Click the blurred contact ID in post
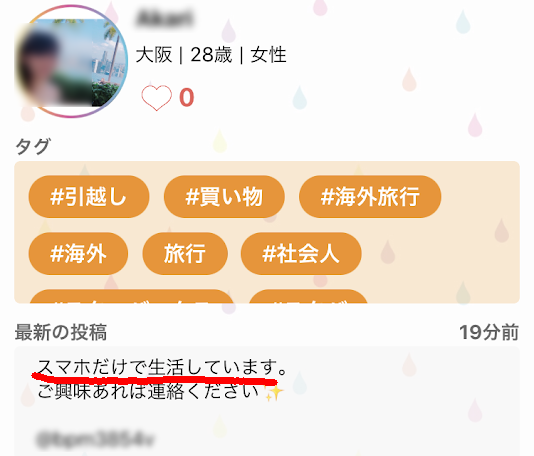 tap(95, 439)
